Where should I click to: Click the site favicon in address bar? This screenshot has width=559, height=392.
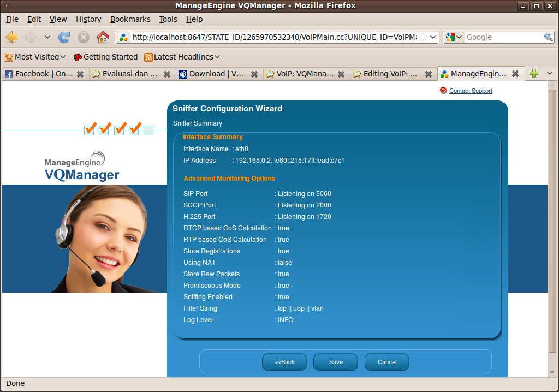[124, 37]
